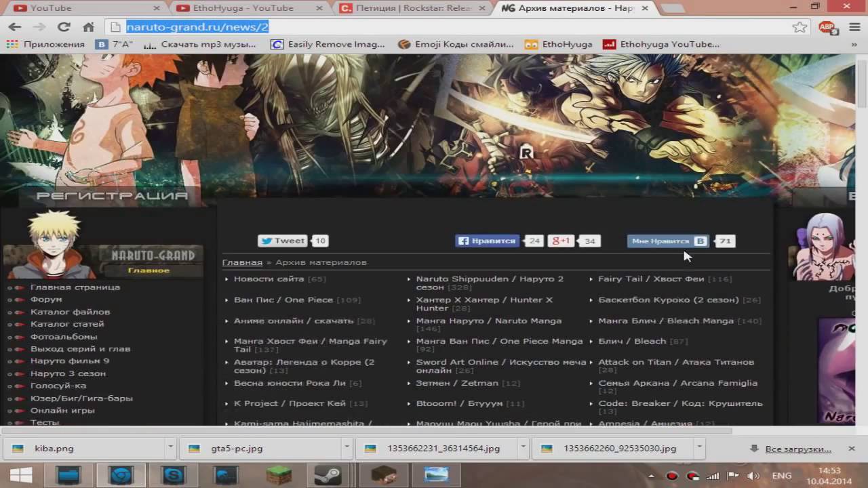Focus the address bar showing naruto-grand.ru/news/2
Viewport: 868px width, 488px height.
pyautogui.click(x=448, y=27)
